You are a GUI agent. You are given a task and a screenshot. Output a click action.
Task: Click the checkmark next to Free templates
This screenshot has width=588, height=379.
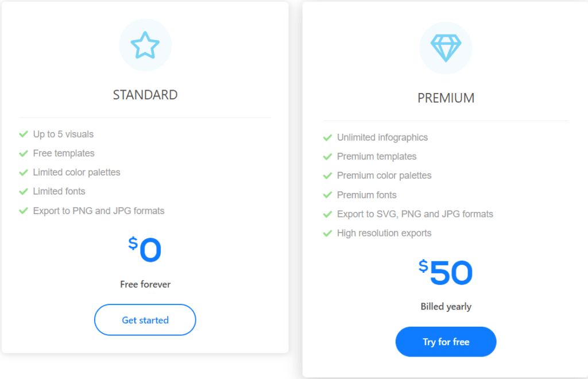coord(24,153)
